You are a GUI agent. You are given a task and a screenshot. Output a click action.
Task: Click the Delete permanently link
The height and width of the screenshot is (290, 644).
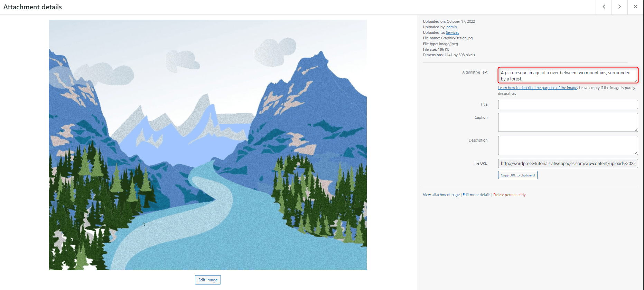509,195
